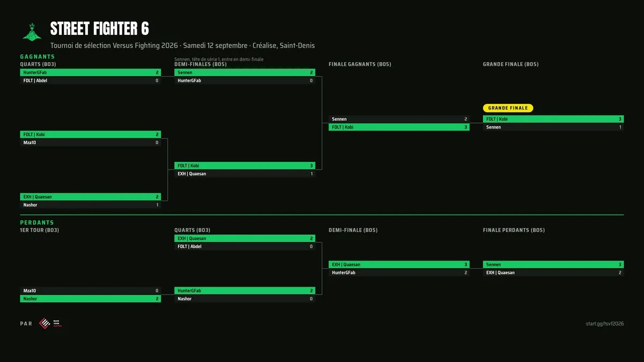Viewport: 644px width, 362px height.
Task: Click the PAR label in the footer
Action: coord(26,323)
